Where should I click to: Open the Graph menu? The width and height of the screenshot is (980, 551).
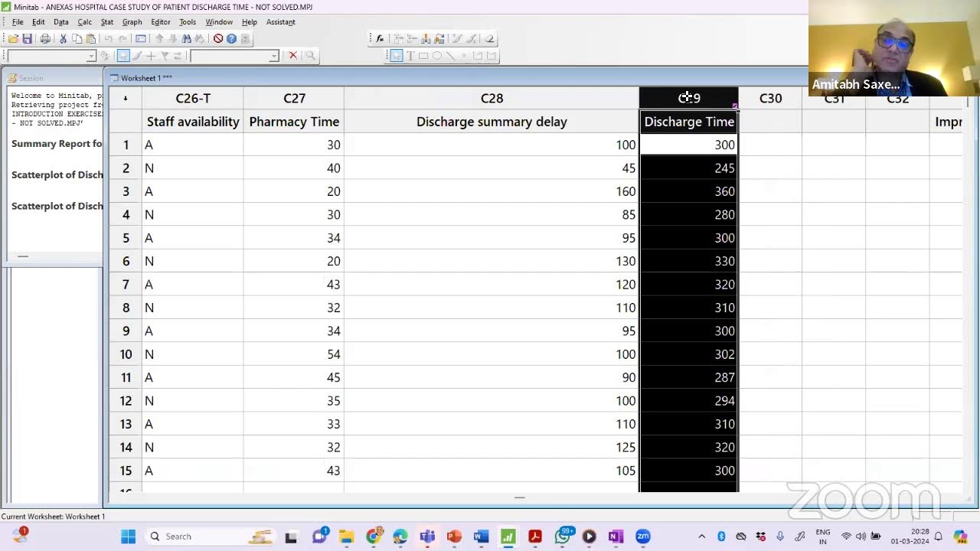(132, 22)
